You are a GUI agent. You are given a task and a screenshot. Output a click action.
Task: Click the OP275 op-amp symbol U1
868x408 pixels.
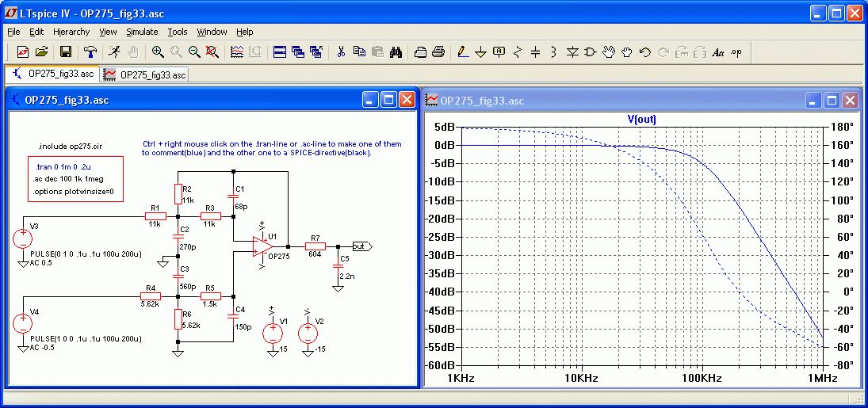(x=263, y=246)
